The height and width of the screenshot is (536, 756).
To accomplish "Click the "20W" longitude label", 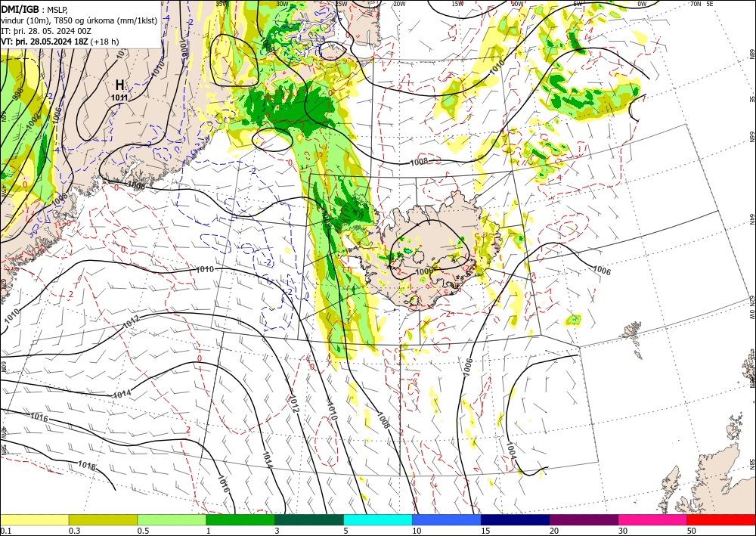I will (x=399, y=4).
